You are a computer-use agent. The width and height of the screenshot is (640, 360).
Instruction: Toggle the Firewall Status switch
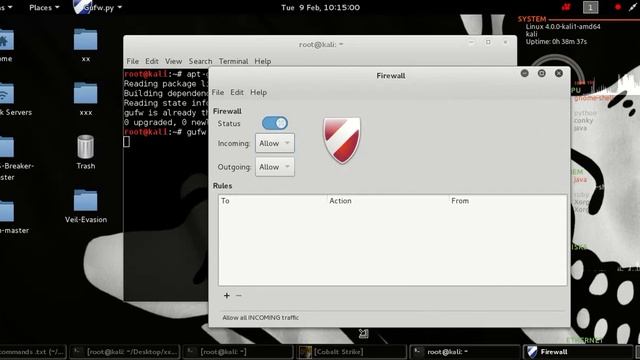[x=275, y=123]
